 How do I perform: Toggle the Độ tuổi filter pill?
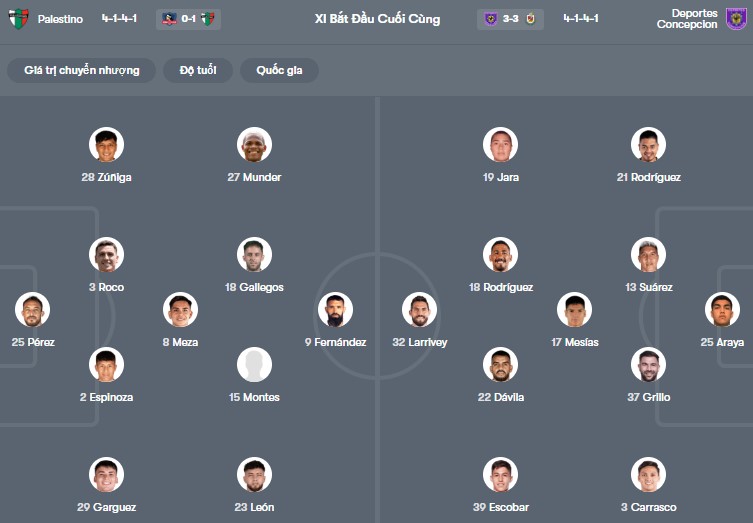click(198, 70)
